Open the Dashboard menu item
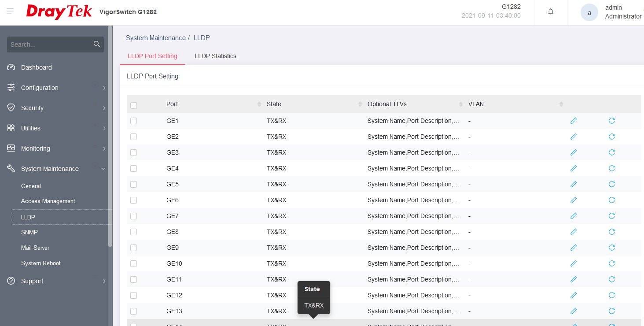The width and height of the screenshot is (644, 326). point(36,67)
